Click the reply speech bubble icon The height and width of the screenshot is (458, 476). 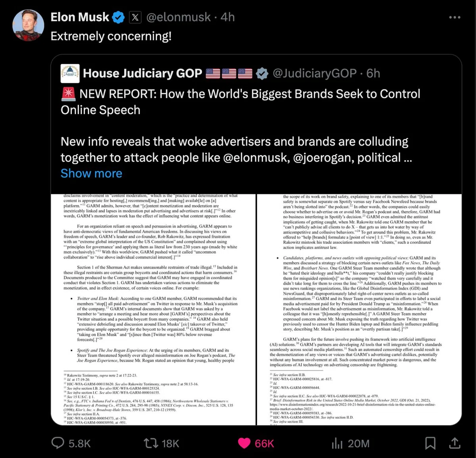point(58,443)
